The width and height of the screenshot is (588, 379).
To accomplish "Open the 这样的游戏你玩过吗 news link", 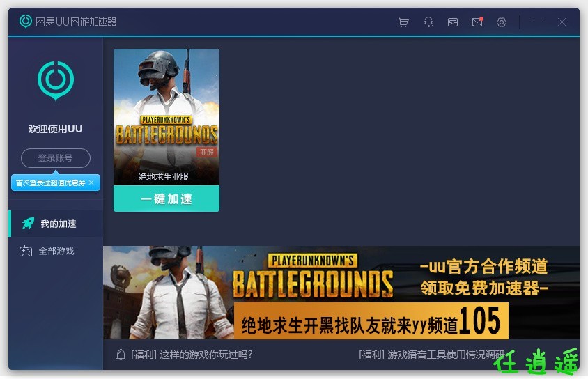I will pos(192,355).
